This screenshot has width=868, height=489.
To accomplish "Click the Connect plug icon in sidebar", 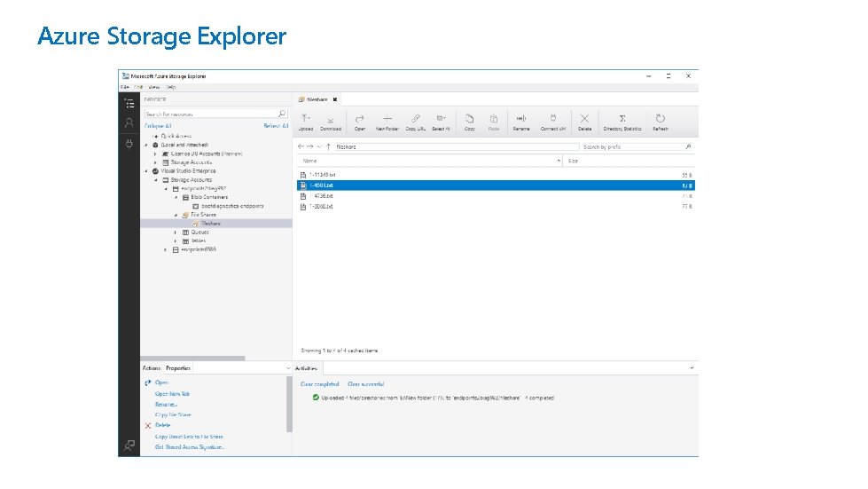I will point(129,144).
